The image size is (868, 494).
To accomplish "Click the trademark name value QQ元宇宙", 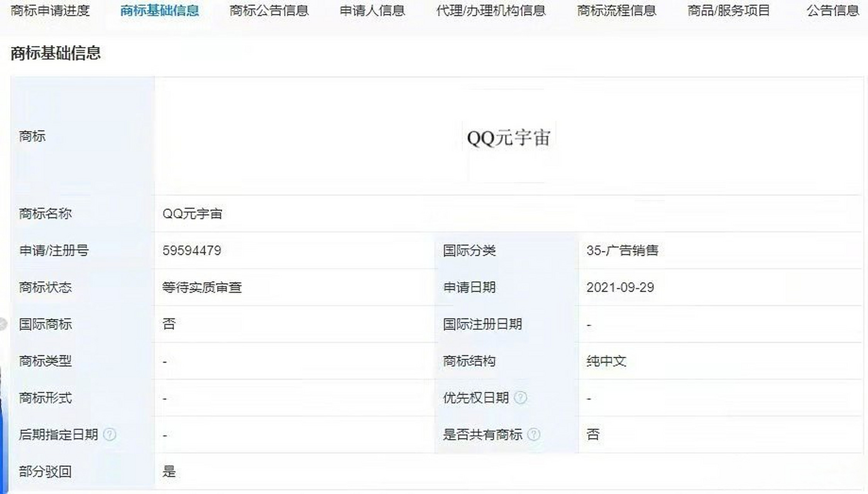I will [192, 213].
